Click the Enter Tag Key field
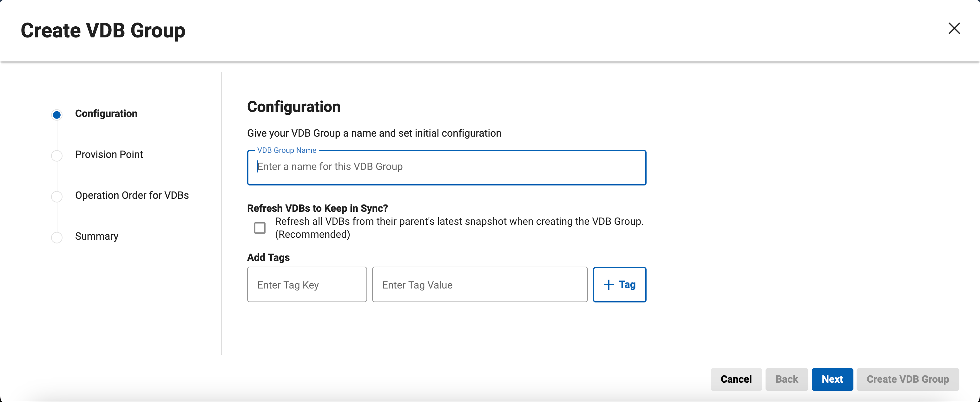Viewport: 980px width, 402px height. 307,285
